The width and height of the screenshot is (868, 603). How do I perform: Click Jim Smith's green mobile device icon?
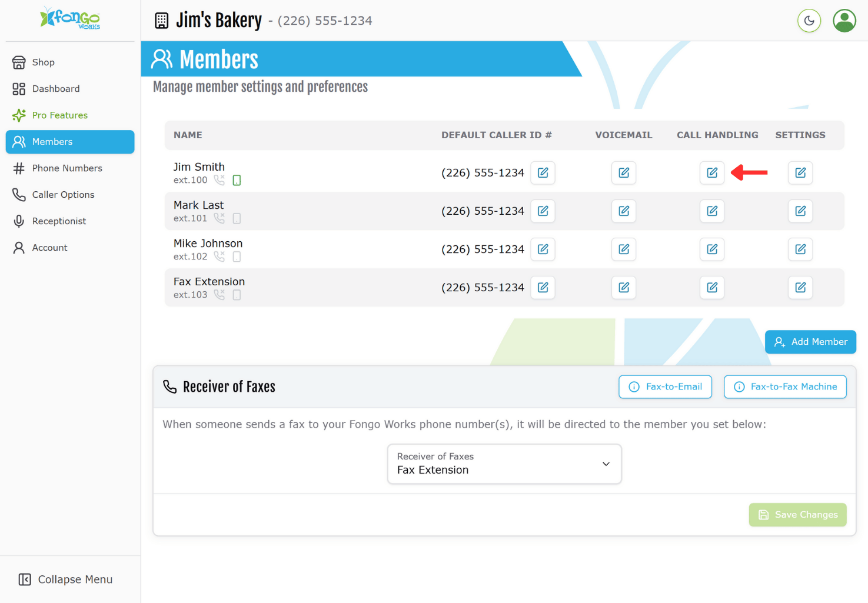coord(237,181)
